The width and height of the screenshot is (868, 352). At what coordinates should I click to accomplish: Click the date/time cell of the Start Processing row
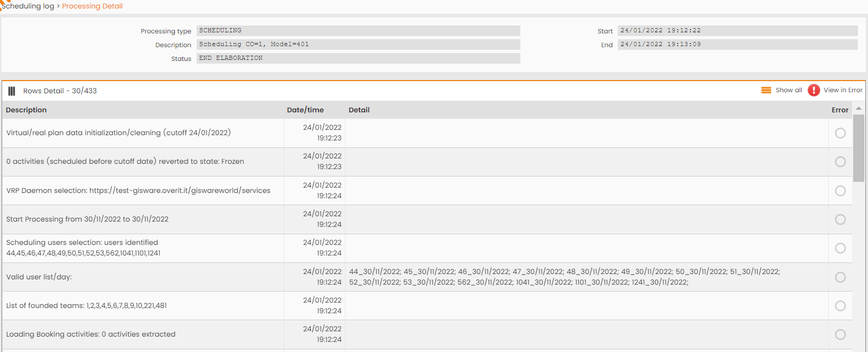click(x=314, y=219)
